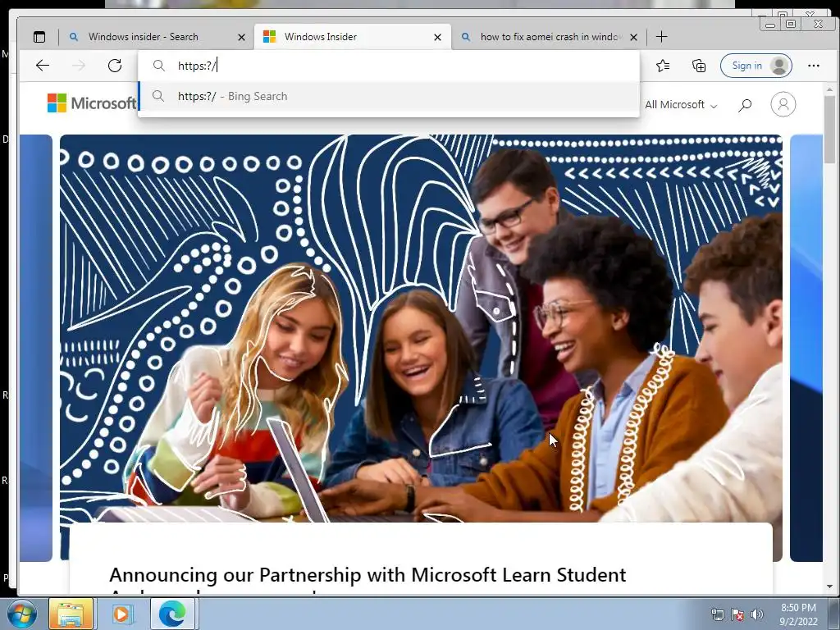Open the network status tray icon

pyautogui.click(x=717, y=614)
